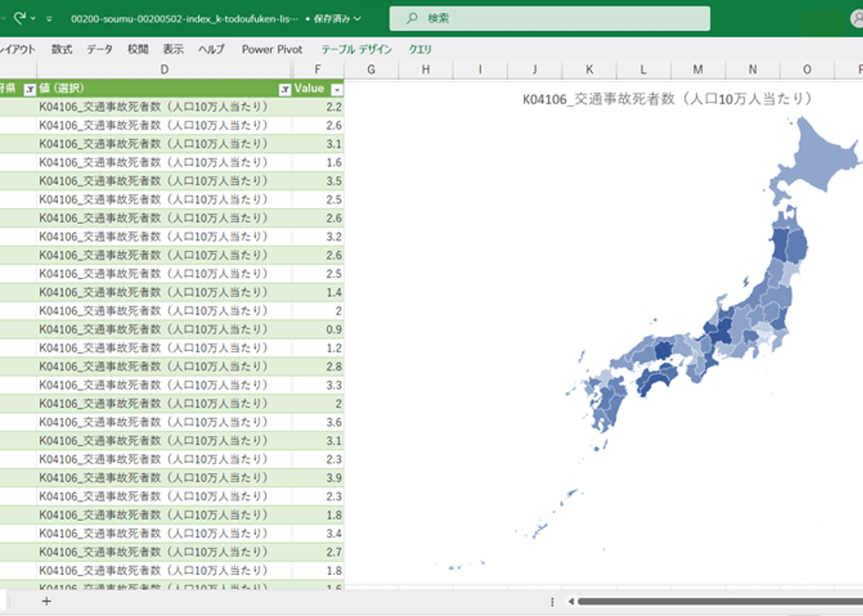The image size is (863, 616).
Task: Open the 府県 column filter button
Action: pyautogui.click(x=30, y=90)
